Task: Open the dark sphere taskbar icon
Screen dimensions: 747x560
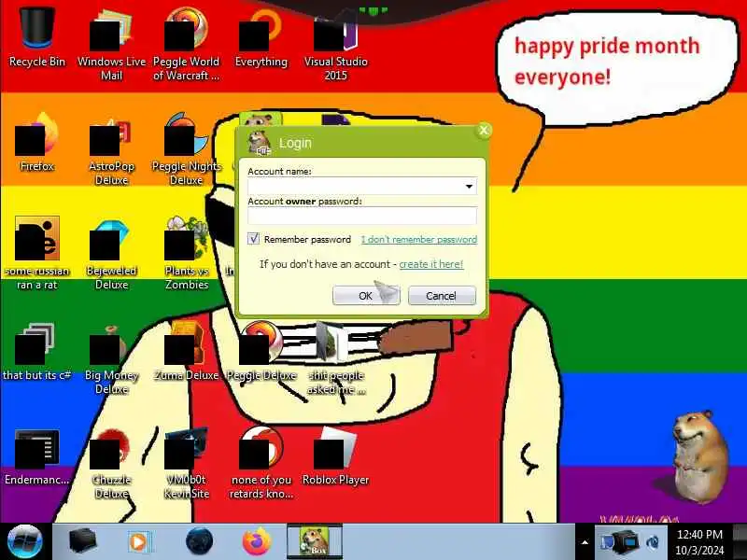Action: (199, 542)
